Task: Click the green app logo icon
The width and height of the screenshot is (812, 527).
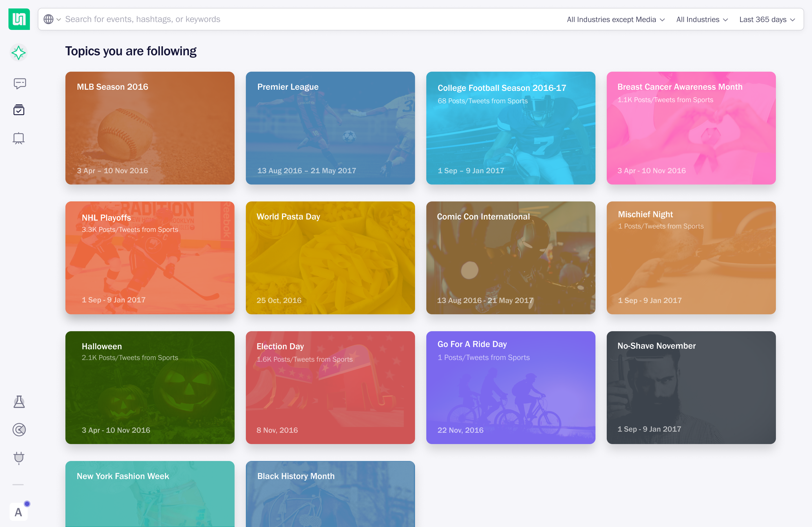Action: [19, 19]
